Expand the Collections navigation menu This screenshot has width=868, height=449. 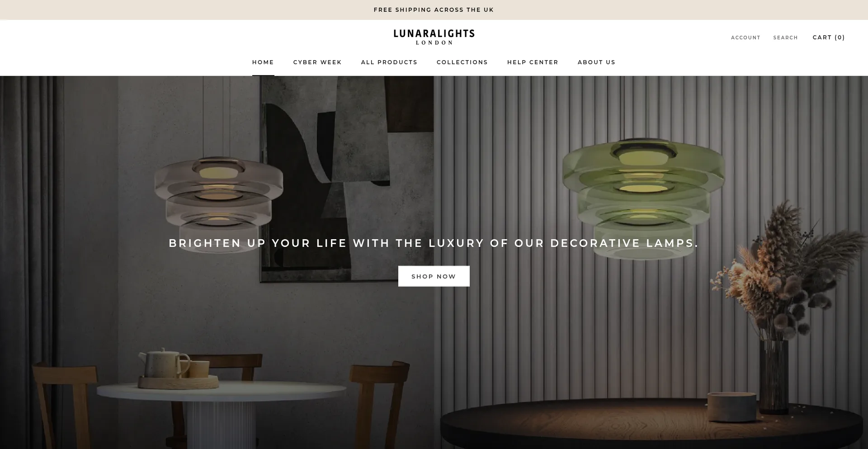462,62
